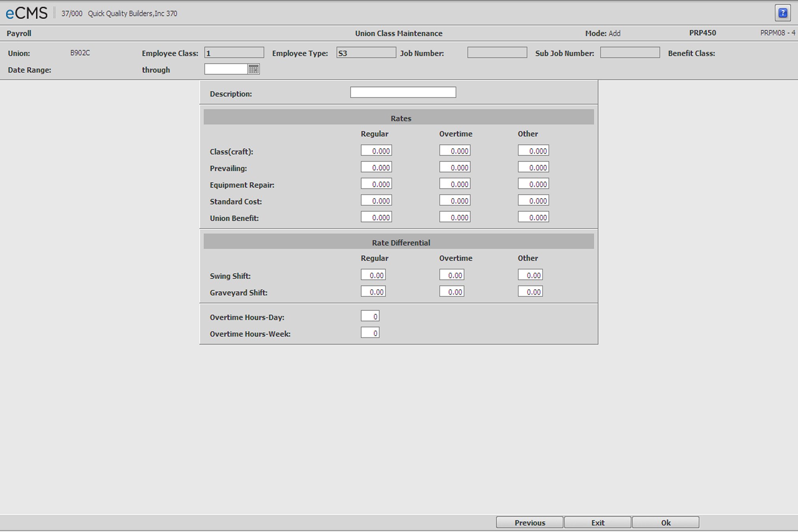Click the eCMS logo

point(26,13)
